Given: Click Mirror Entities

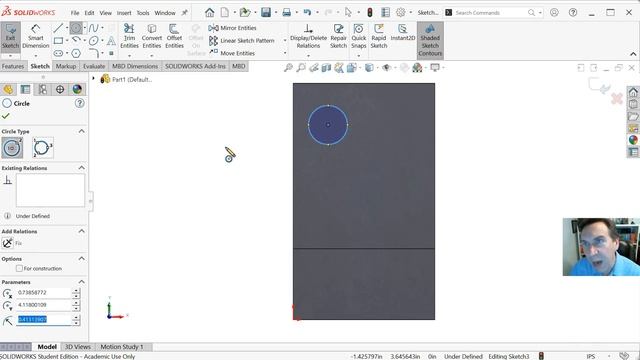Looking at the screenshot, I should (233, 28).
